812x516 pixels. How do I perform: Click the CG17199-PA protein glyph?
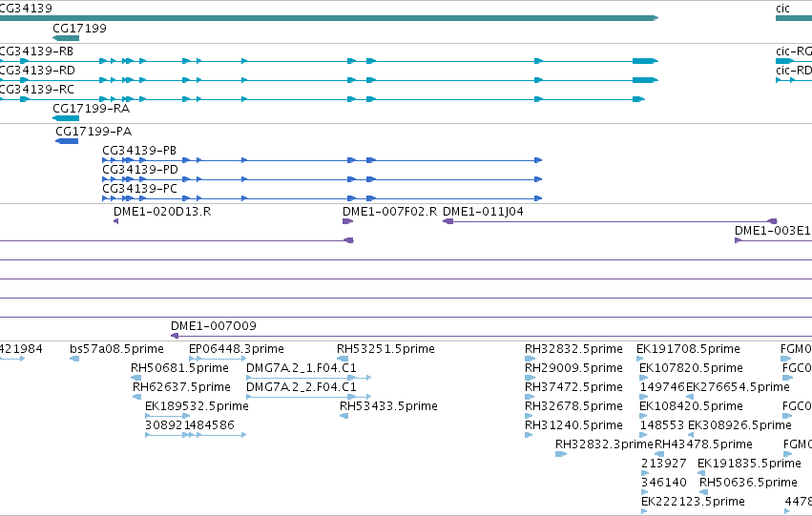pyautogui.click(x=67, y=141)
